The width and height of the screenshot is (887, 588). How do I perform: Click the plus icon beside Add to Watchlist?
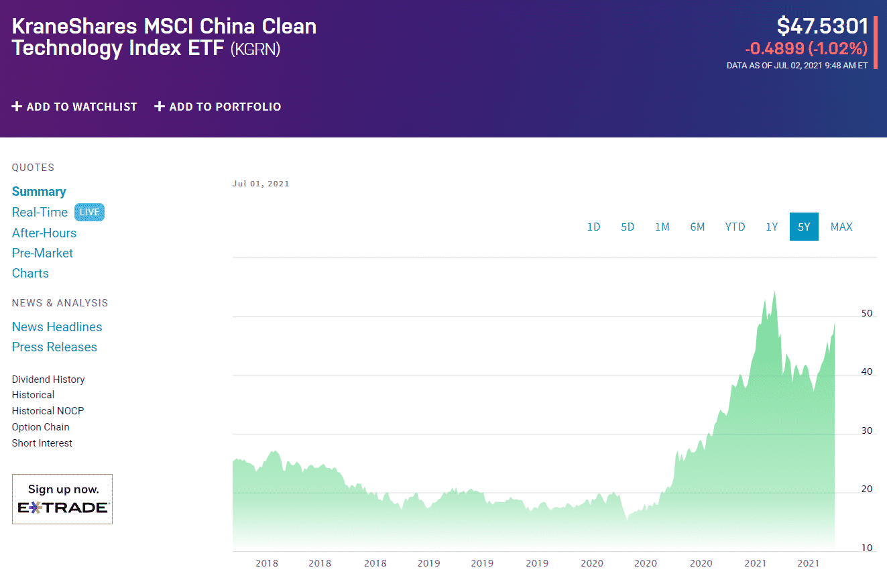(17, 107)
